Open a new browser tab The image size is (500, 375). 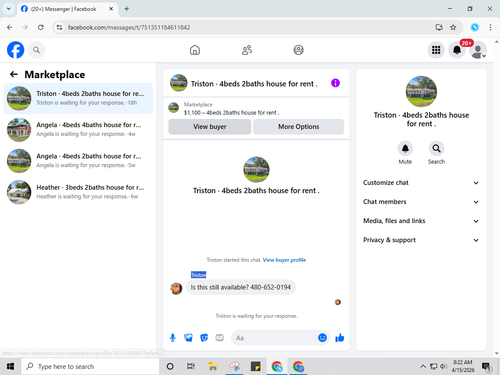(x=127, y=9)
